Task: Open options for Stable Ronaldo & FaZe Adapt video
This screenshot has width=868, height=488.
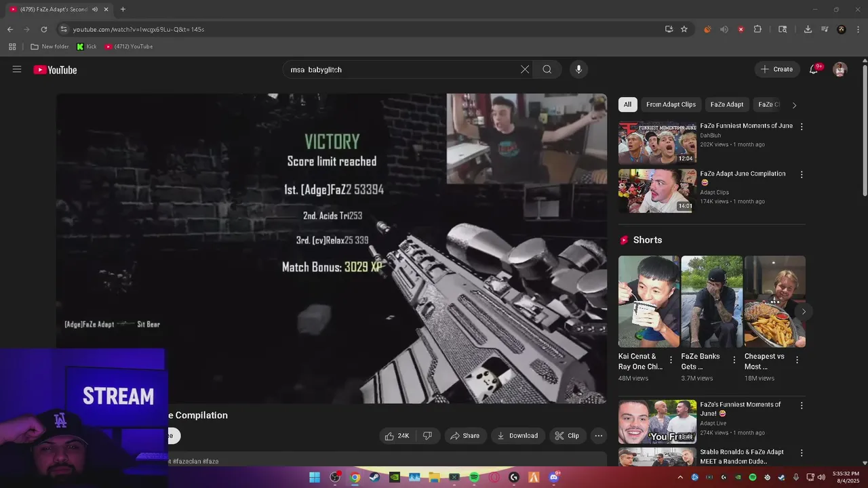Action: 802,453
